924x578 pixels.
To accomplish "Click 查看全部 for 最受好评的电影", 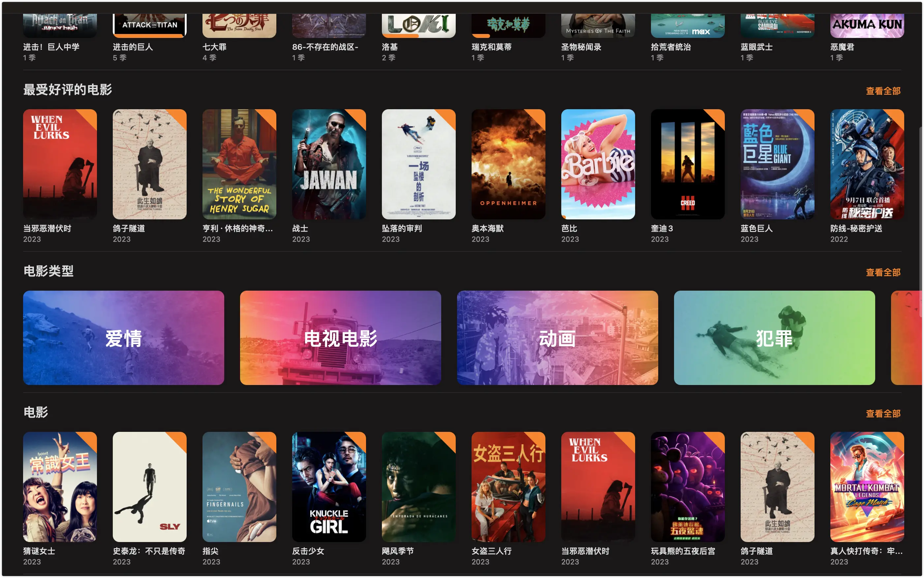I will coord(883,91).
